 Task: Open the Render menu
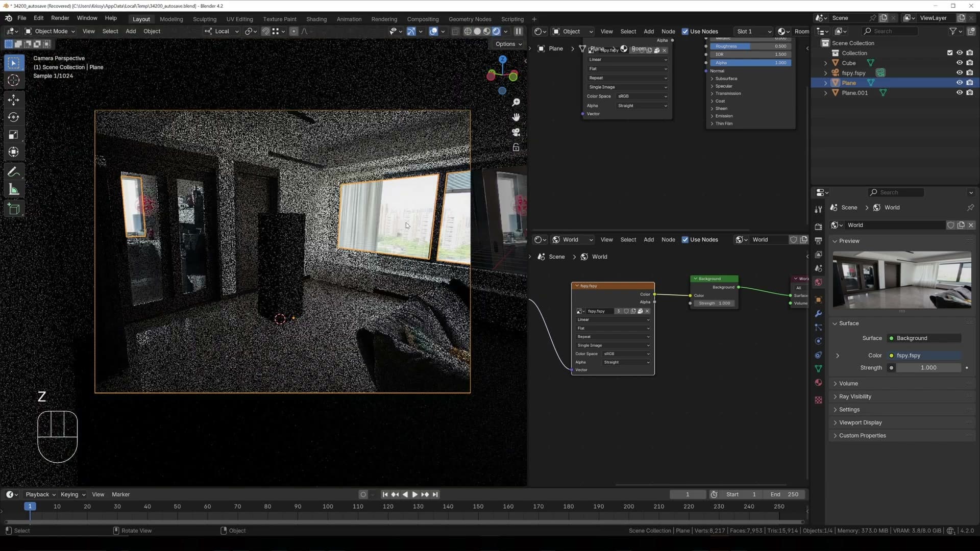pyautogui.click(x=60, y=18)
